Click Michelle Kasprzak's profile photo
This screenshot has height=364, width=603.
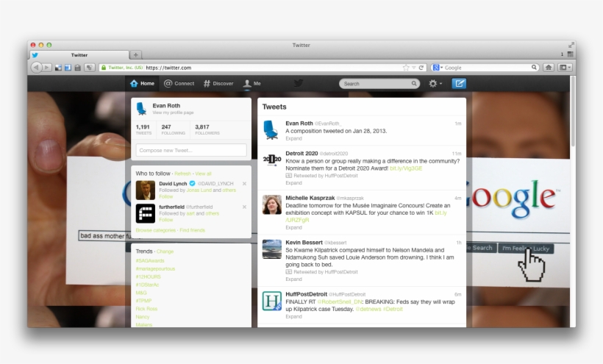272,204
